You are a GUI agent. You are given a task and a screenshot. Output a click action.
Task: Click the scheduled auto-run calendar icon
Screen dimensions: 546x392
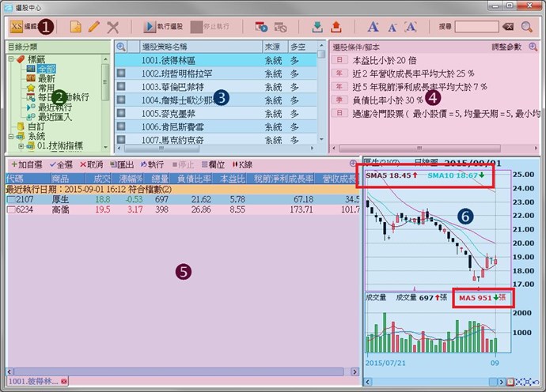pos(261,26)
